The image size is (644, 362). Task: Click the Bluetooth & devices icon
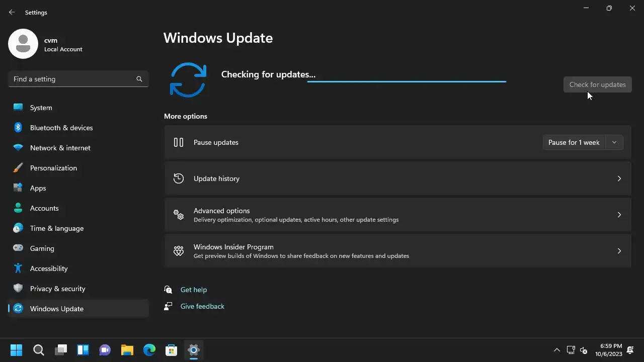[18, 128]
